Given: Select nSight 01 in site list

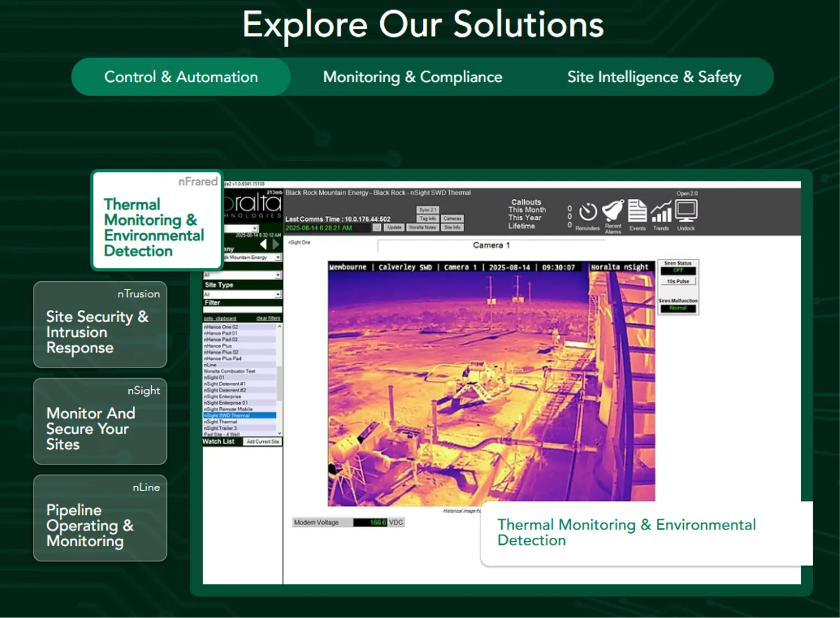Looking at the screenshot, I should coord(240,378).
